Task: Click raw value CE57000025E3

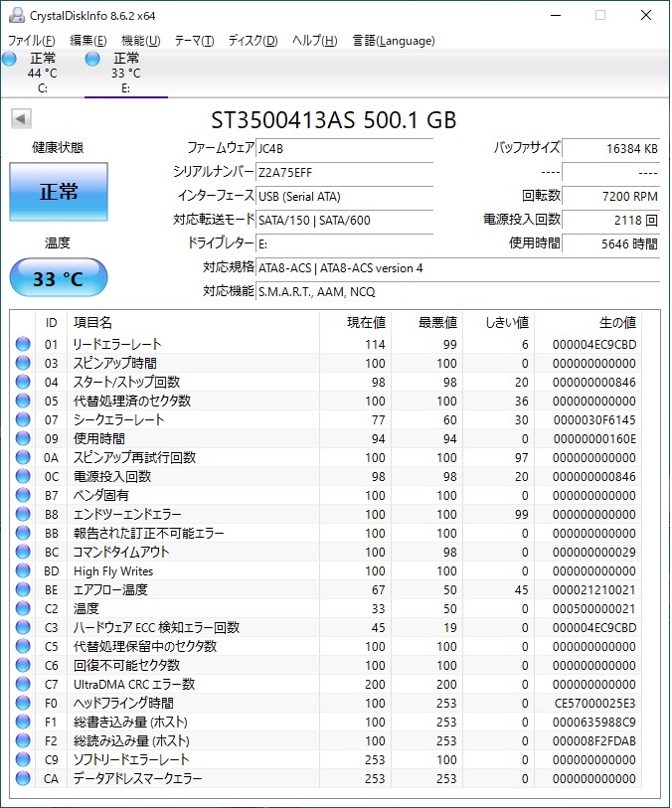Action: click(594, 704)
